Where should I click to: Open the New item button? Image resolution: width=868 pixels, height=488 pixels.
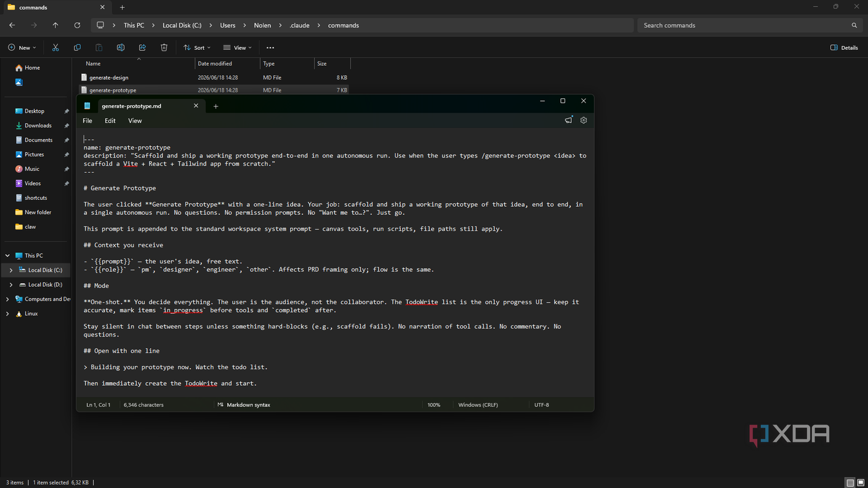[22, 47]
